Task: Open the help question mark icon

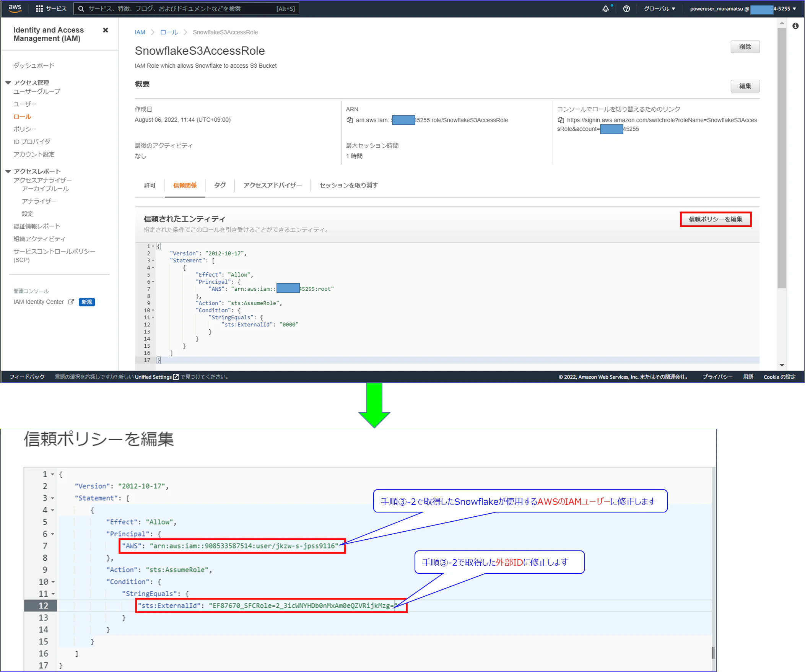Action: point(626,9)
